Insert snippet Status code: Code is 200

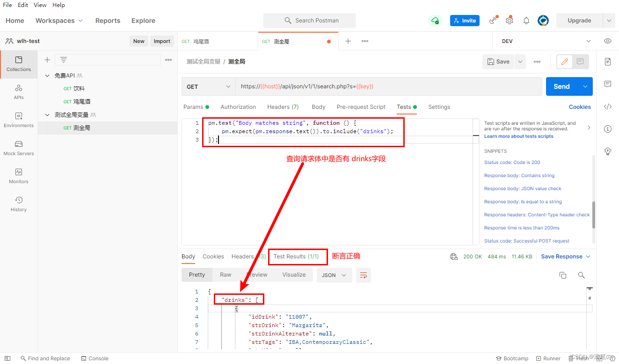click(512, 163)
